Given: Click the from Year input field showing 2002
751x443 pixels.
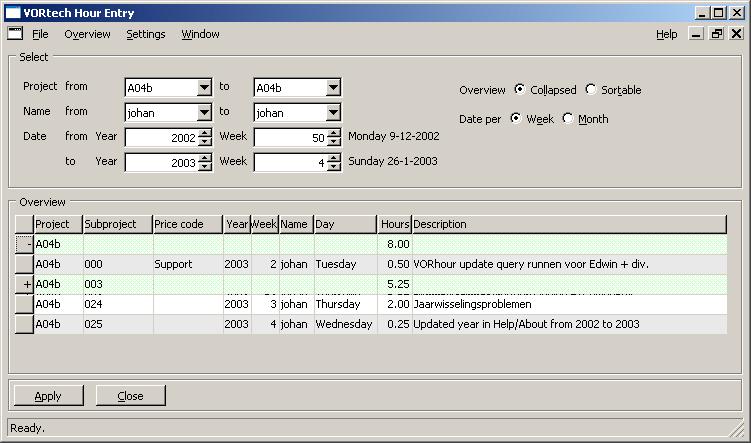Looking at the screenshot, I should [162, 137].
